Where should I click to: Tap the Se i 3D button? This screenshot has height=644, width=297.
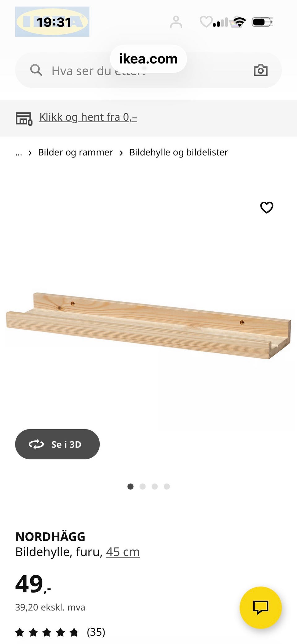pos(57,444)
